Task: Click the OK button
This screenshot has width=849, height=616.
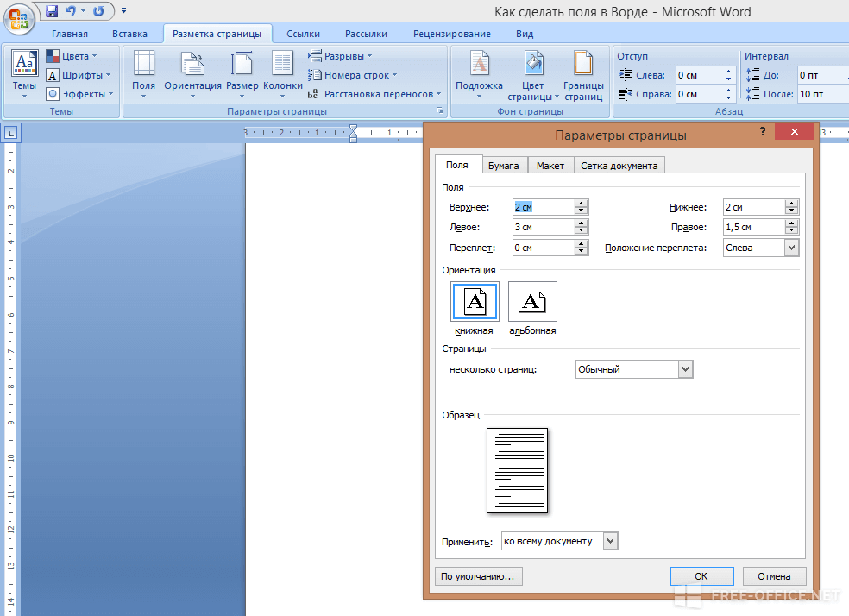Action: [x=701, y=576]
